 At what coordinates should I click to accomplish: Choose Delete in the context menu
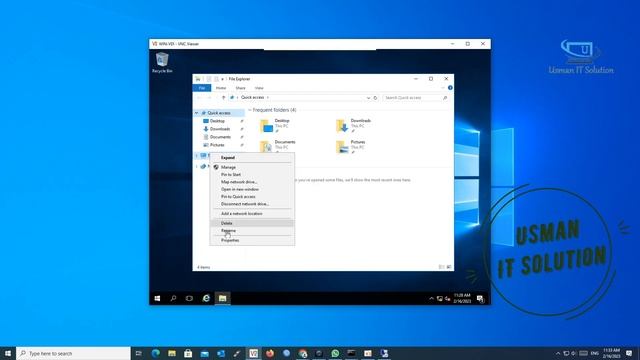[252, 223]
